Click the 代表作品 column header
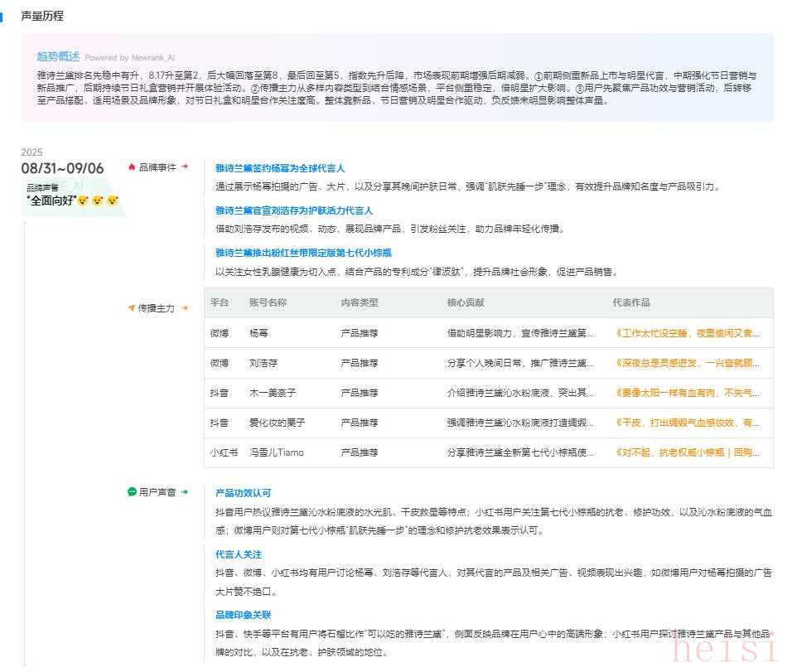This screenshot has width=792, height=672. coord(631,302)
